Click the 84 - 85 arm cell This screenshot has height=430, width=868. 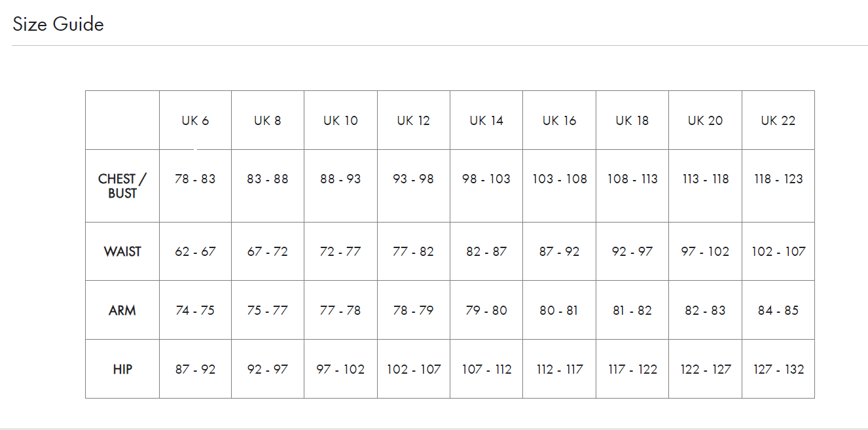click(778, 310)
